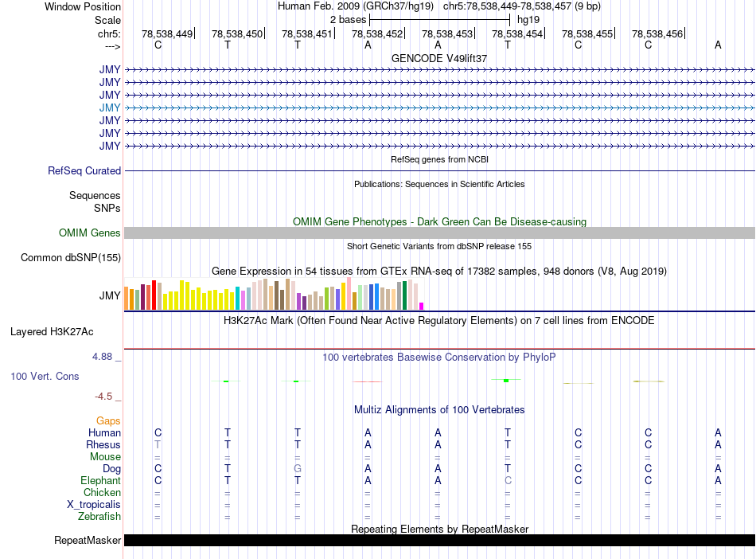The height and width of the screenshot is (559, 756).
Task: Open the Repeating Elements by RepeatMasker title
Action: click(439, 530)
